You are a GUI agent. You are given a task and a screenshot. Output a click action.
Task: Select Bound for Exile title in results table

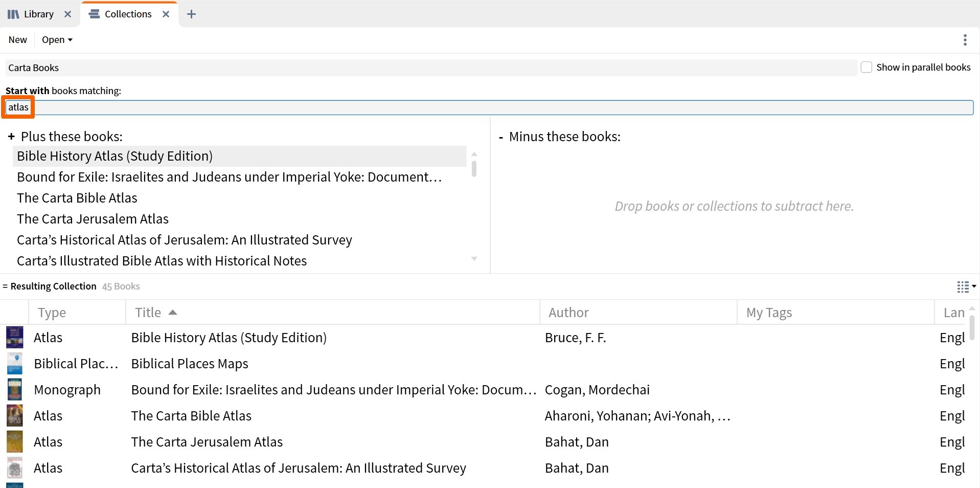click(x=333, y=390)
